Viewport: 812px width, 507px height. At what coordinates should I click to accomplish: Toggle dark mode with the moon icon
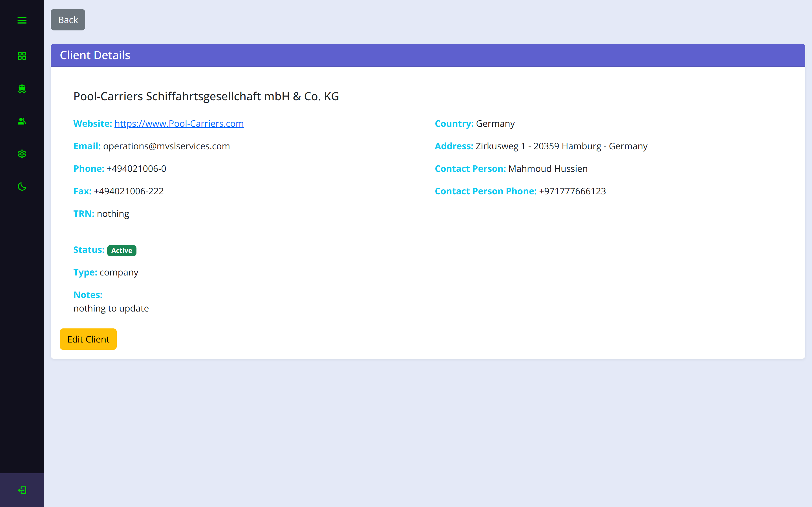tap(22, 187)
